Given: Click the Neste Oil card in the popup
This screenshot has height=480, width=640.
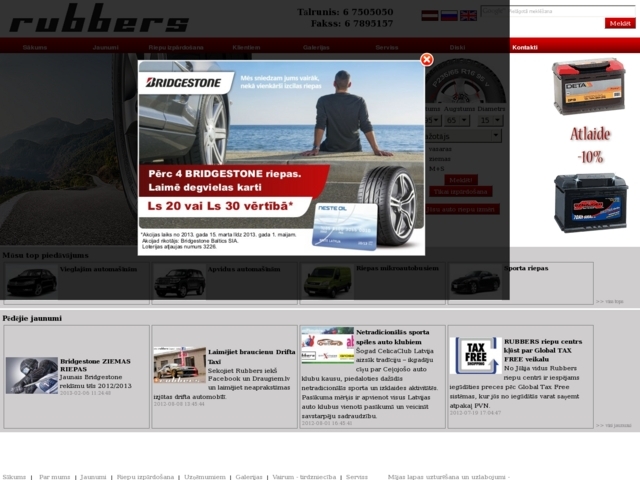Looking at the screenshot, I should (344, 226).
